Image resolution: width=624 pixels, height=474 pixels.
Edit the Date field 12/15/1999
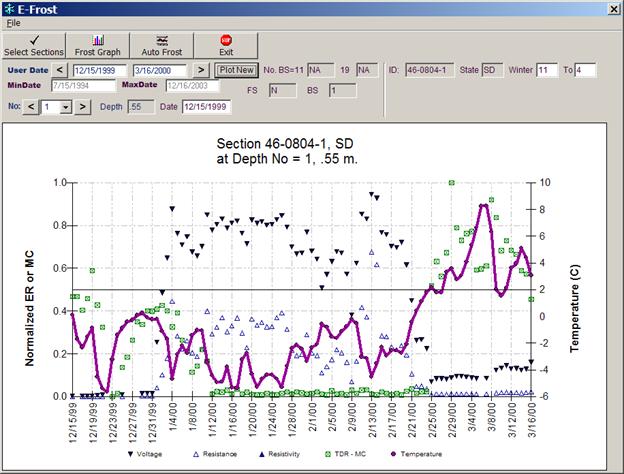[x=206, y=107]
